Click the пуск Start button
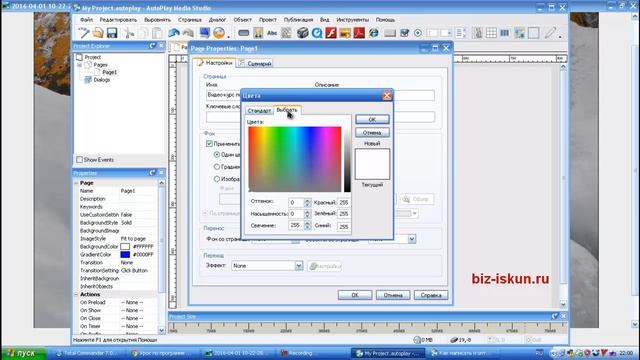The height and width of the screenshot is (360, 640). [23, 353]
